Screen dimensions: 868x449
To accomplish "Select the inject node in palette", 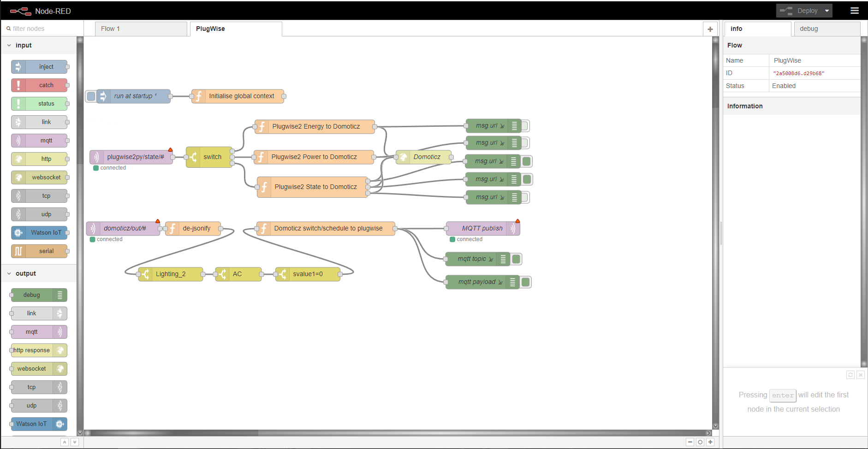I will coord(39,67).
